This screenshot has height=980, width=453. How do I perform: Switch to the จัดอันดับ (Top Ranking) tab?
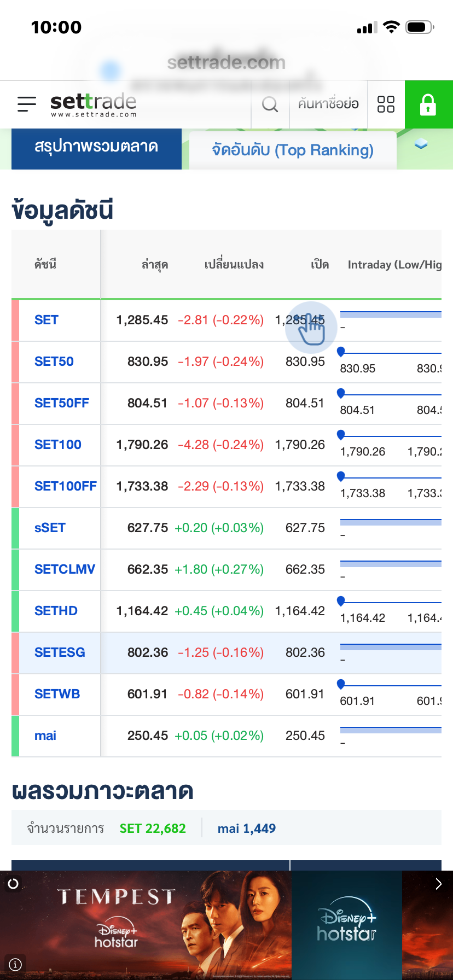tap(293, 150)
